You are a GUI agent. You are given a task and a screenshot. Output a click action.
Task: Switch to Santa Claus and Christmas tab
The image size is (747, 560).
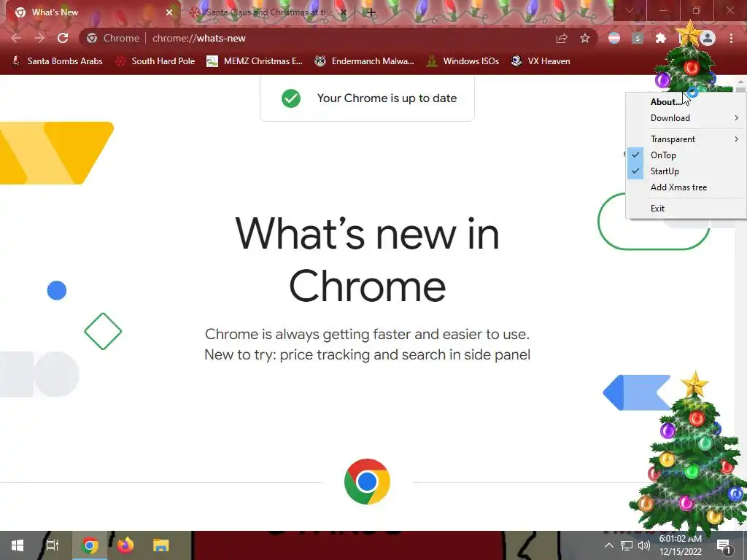269,12
